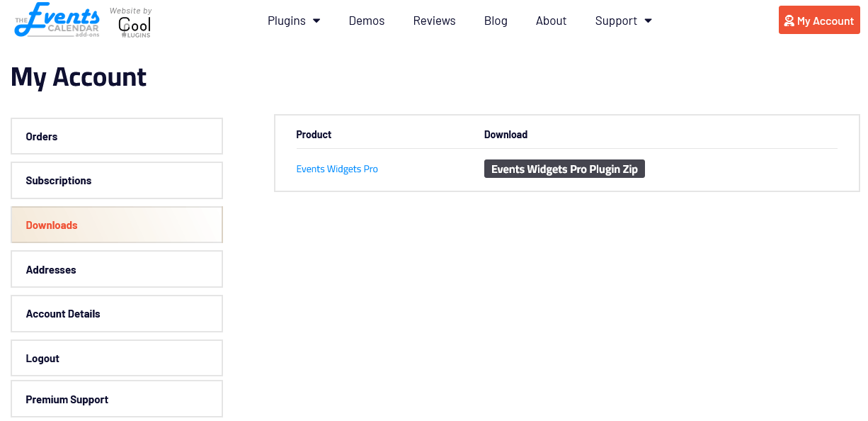Click The Events Calendar add-ons logo

click(57, 21)
